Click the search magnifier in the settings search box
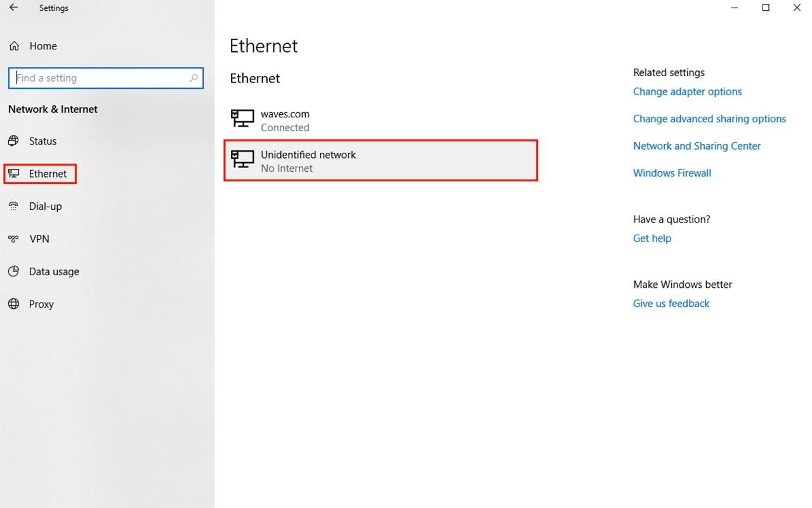Image resolution: width=812 pixels, height=508 pixels. 193,77
